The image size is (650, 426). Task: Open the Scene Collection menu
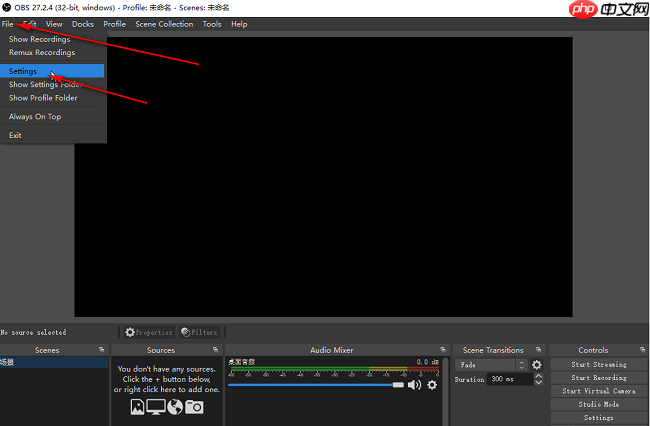coord(164,24)
